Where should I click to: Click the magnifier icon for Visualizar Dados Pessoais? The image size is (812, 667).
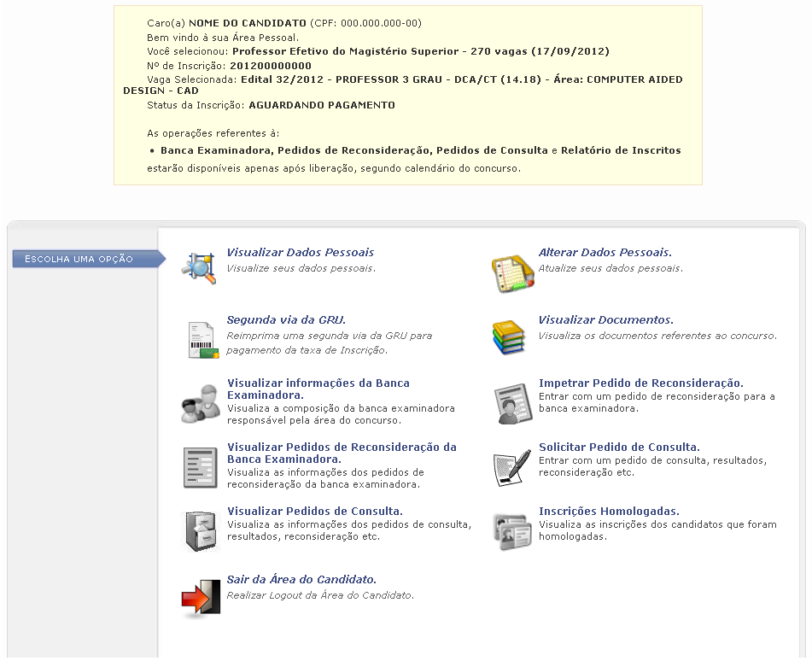[200, 267]
